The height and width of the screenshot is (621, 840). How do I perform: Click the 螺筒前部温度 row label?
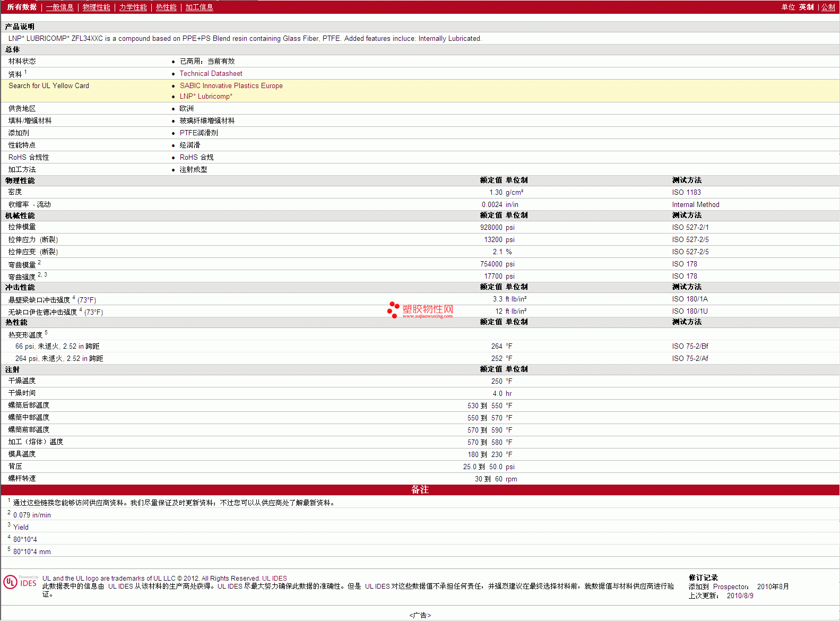29,430
